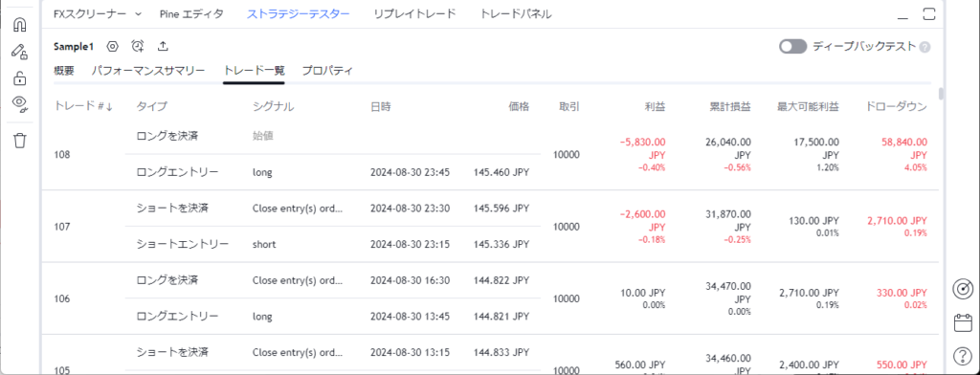Screen dimensions: 980x375
Task: Open the calendar icon on right sidebar
Action: (x=963, y=323)
